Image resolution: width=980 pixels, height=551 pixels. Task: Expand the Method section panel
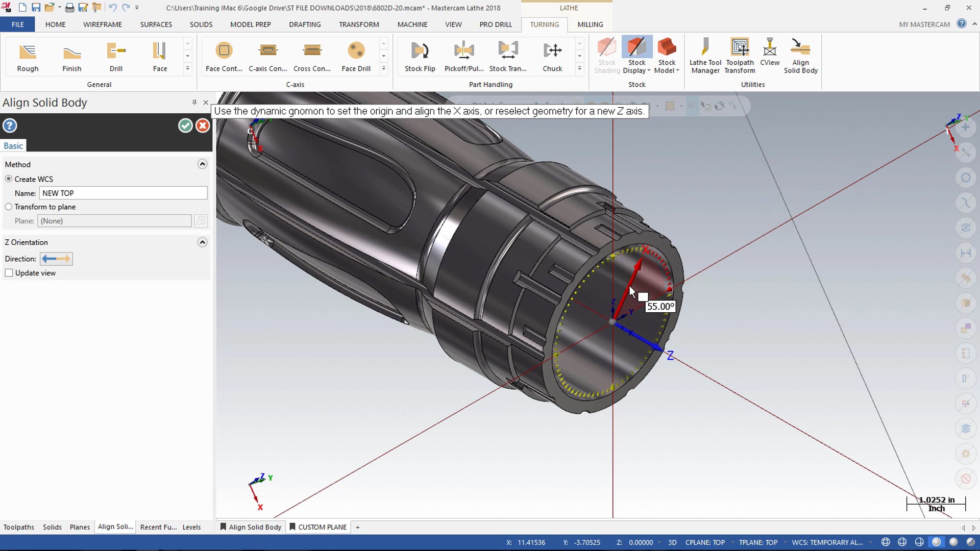203,164
